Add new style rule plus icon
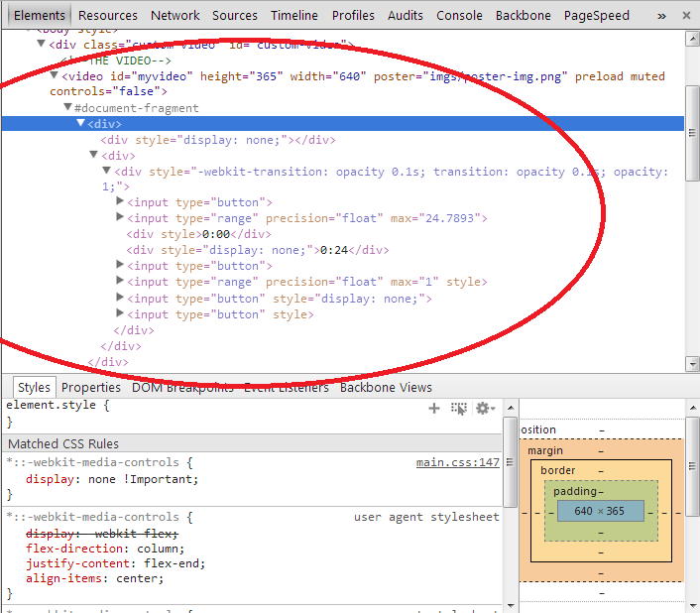This screenshot has height=613, width=700. (x=434, y=408)
